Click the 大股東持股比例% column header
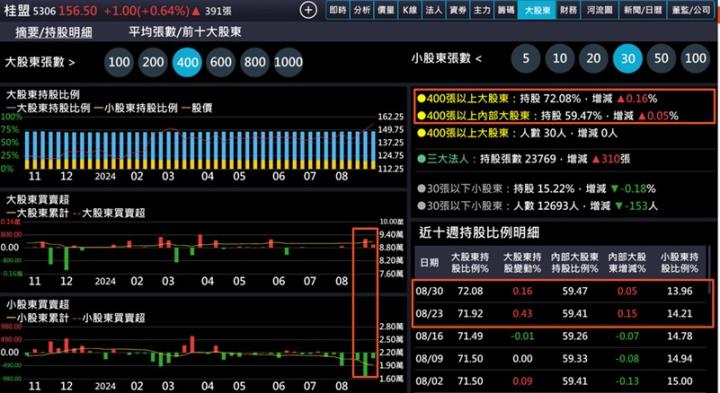Screen dimensions: 720x393 (470, 263)
